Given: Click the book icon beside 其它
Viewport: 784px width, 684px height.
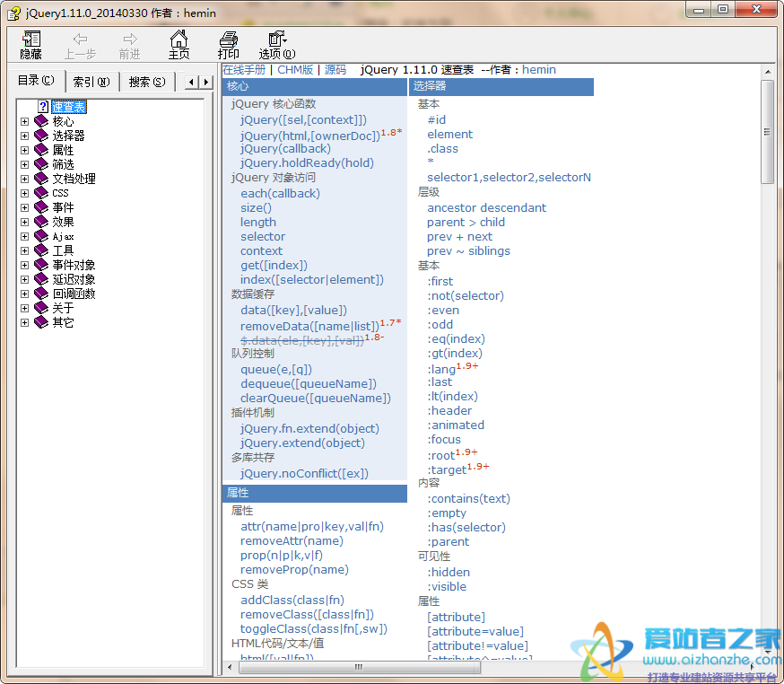Looking at the screenshot, I should tap(41, 322).
